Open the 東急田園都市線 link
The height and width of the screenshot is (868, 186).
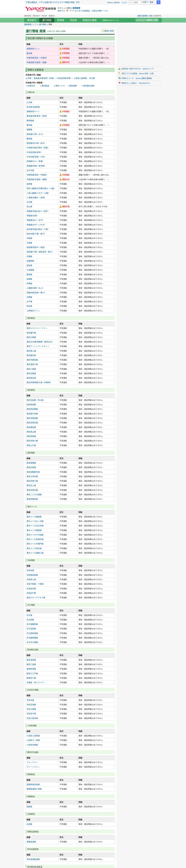33,472
